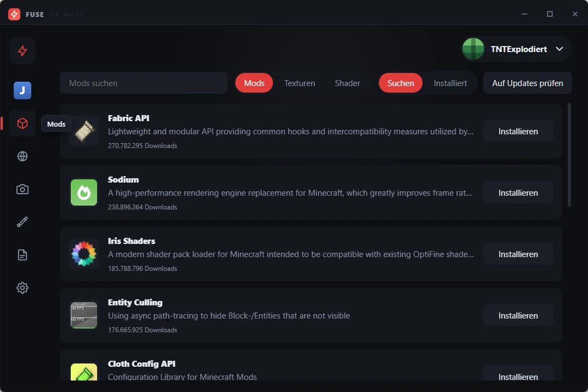
Task: Click the FUSE logo in title bar
Action: pos(14,14)
